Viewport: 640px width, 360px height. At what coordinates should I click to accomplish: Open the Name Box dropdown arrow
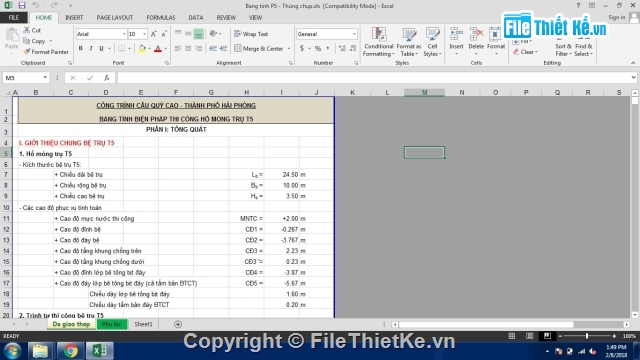45,78
